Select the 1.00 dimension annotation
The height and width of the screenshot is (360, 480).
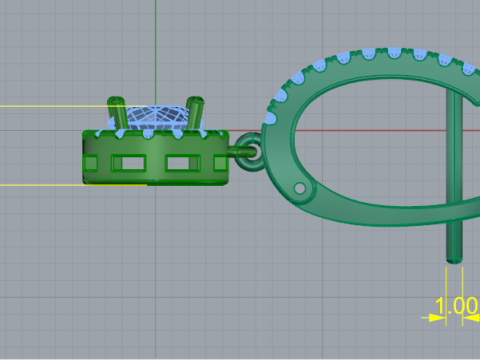pos(456,306)
